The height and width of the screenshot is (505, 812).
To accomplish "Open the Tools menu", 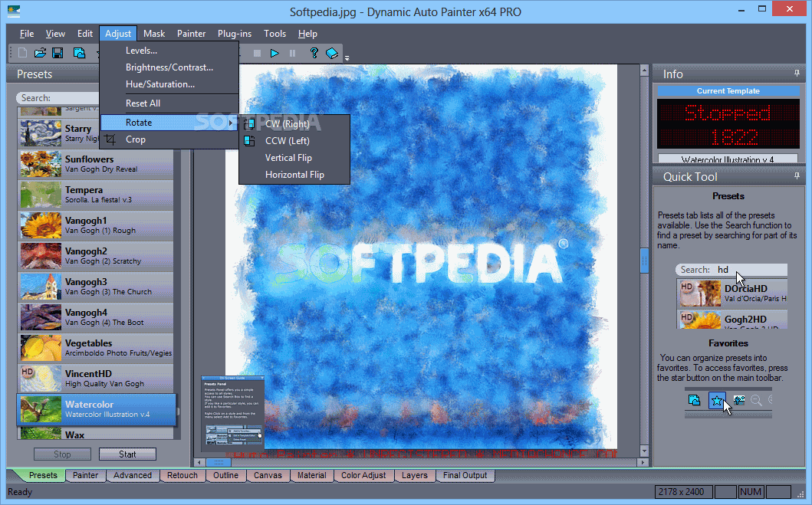I will point(275,34).
